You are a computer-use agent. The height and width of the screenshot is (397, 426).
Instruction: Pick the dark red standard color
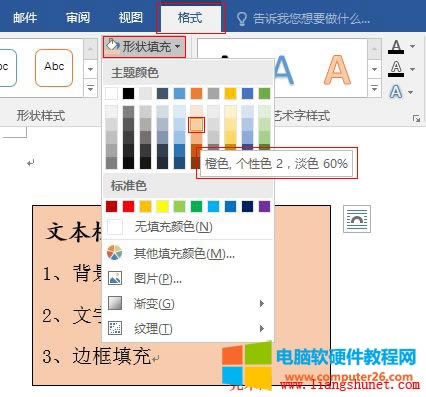[x=112, y=206]
